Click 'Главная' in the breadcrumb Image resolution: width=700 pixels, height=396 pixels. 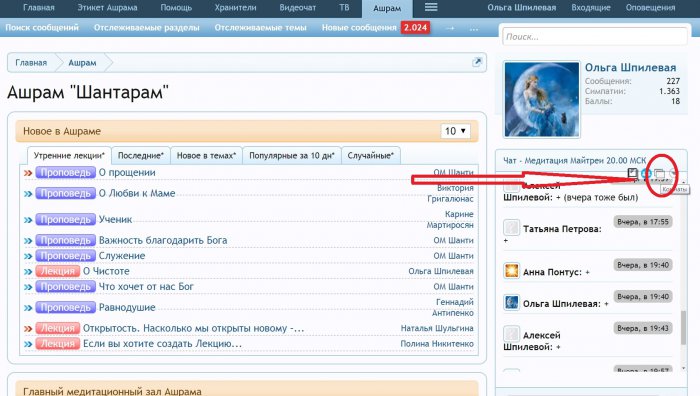[31, 63]
